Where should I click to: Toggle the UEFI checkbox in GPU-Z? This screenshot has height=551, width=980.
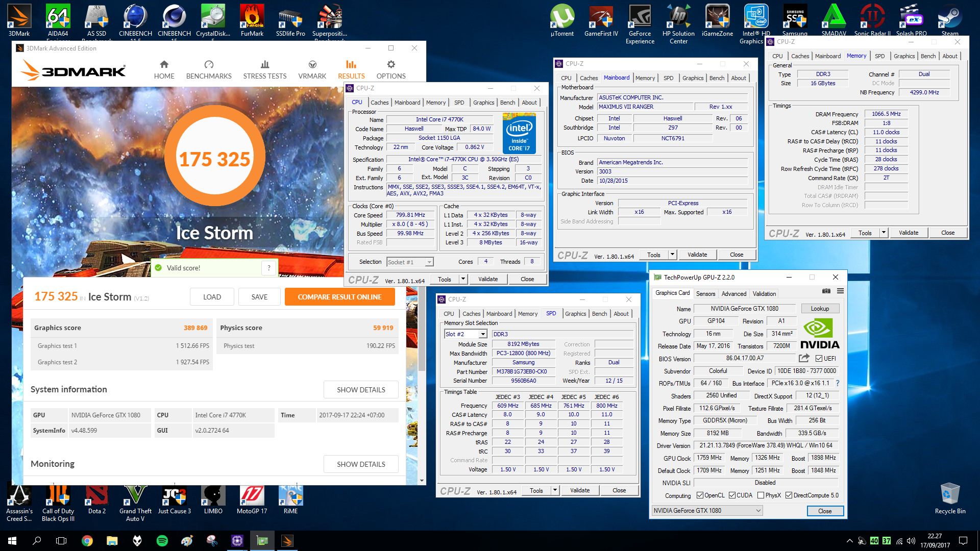[x=819, y=359]
